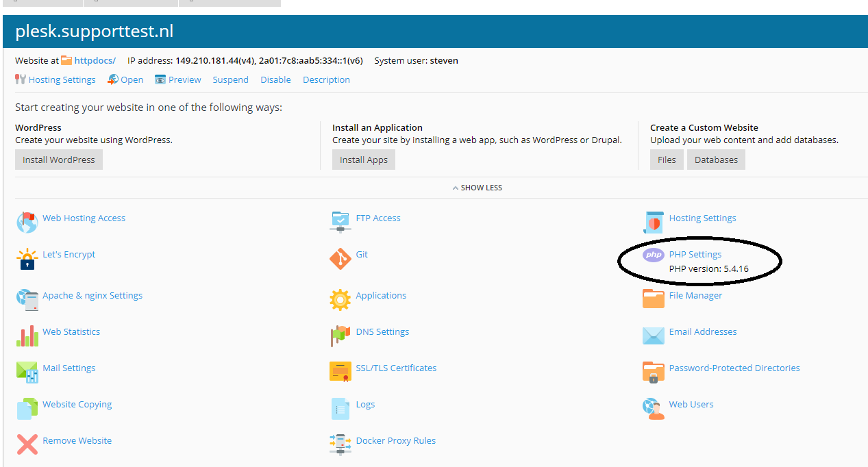Click the Preview link
Viewport: 868px width, 467px height.
pos(185,79)
